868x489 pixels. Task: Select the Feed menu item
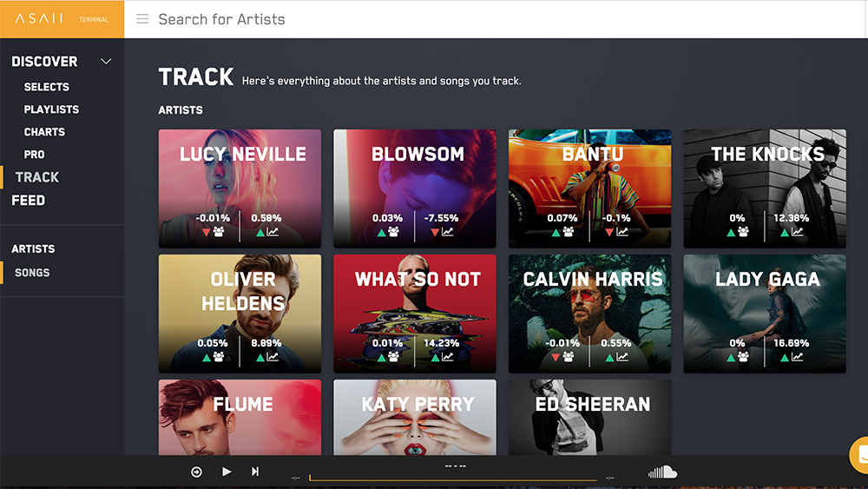click(29, 201)
